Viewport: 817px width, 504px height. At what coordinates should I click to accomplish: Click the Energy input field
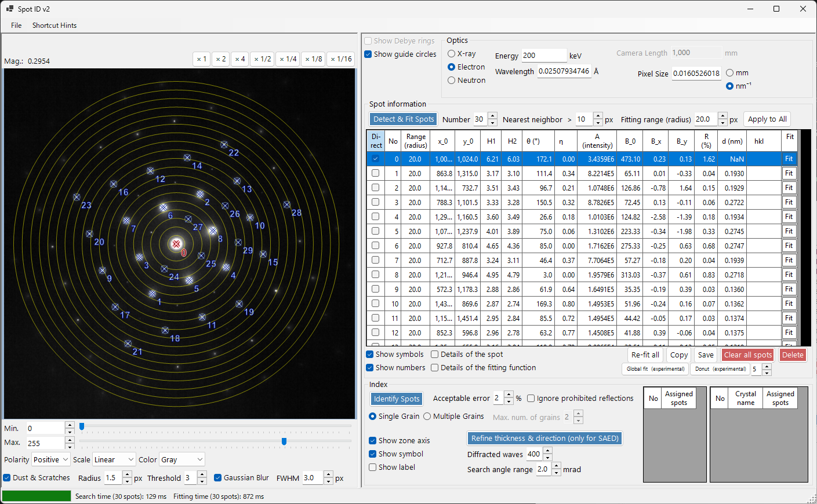pos(544,56)
